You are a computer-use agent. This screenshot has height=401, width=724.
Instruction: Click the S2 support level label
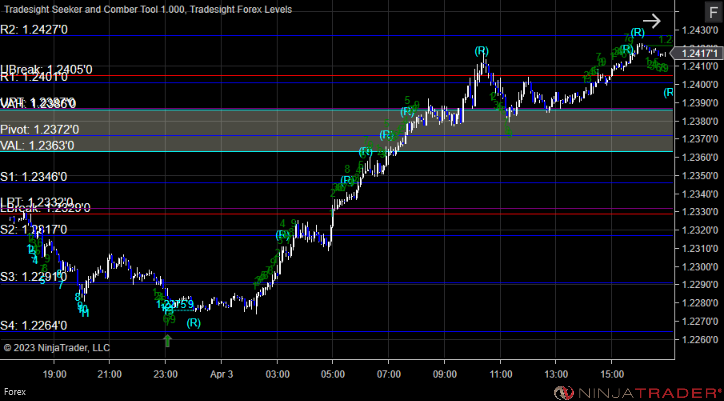(x=34, y=229)
